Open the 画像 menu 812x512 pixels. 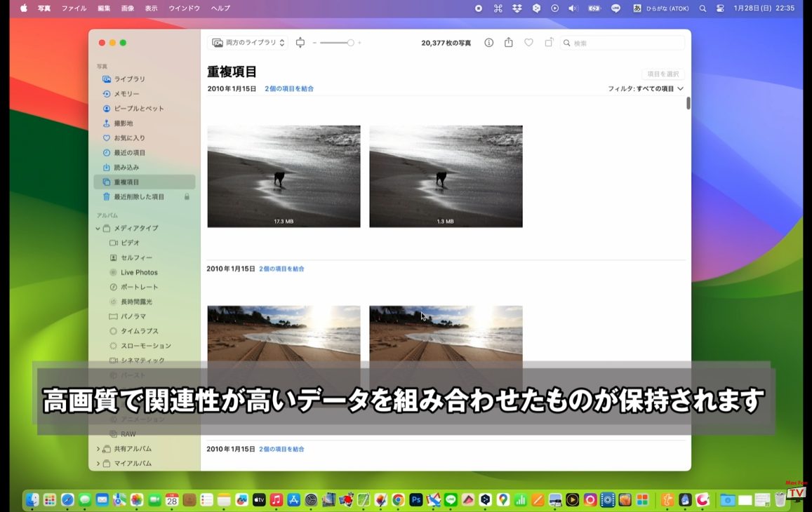(128, 8)
